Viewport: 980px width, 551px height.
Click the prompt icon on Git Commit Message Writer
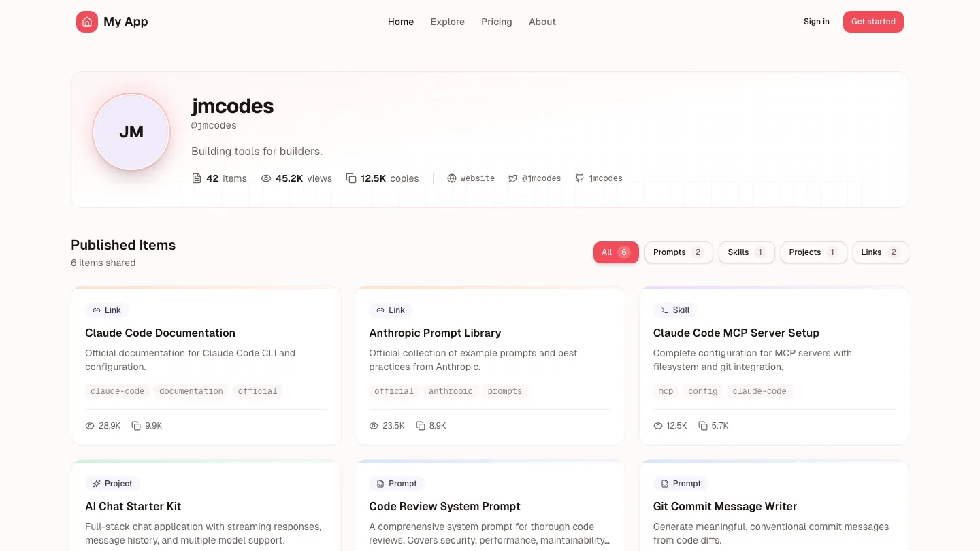tap(665, 484)
